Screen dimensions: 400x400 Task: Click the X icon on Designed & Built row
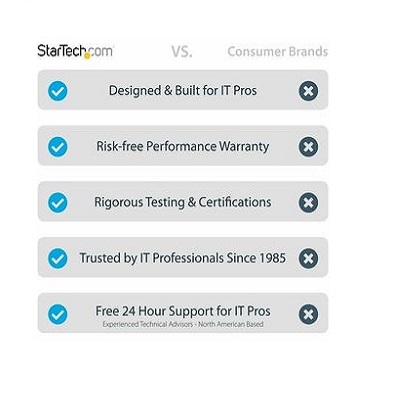(308, 91)
